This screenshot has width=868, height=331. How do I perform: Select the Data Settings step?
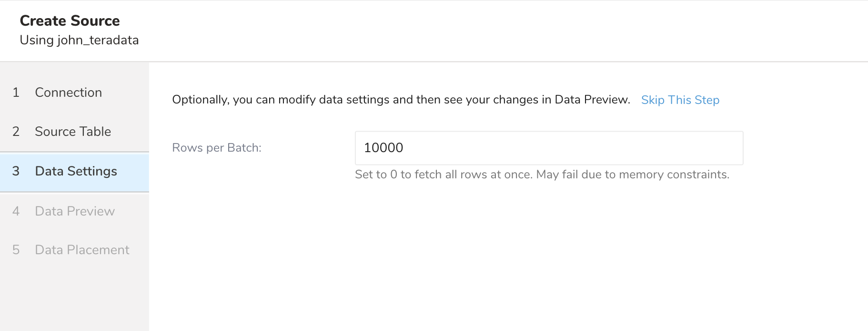76,171
